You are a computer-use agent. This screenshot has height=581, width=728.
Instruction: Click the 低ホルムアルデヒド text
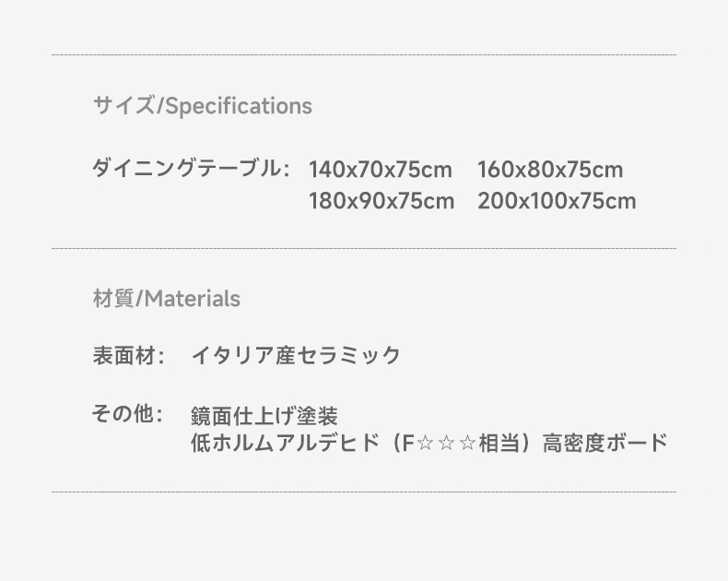point(286,443)
